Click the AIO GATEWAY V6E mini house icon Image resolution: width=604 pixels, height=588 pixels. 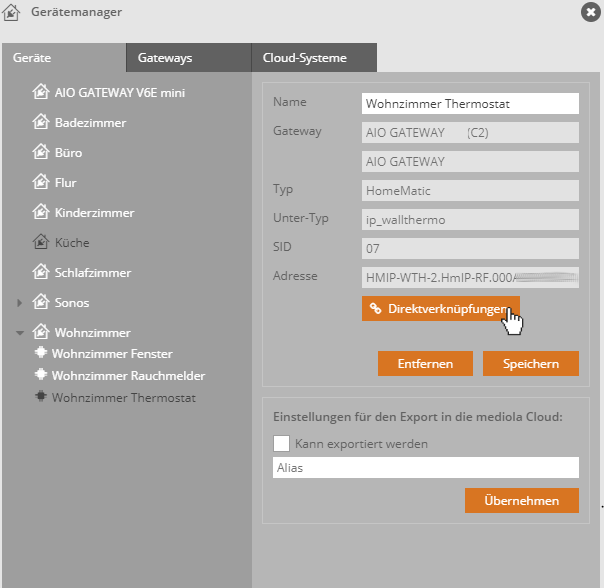tap(41, 93)
